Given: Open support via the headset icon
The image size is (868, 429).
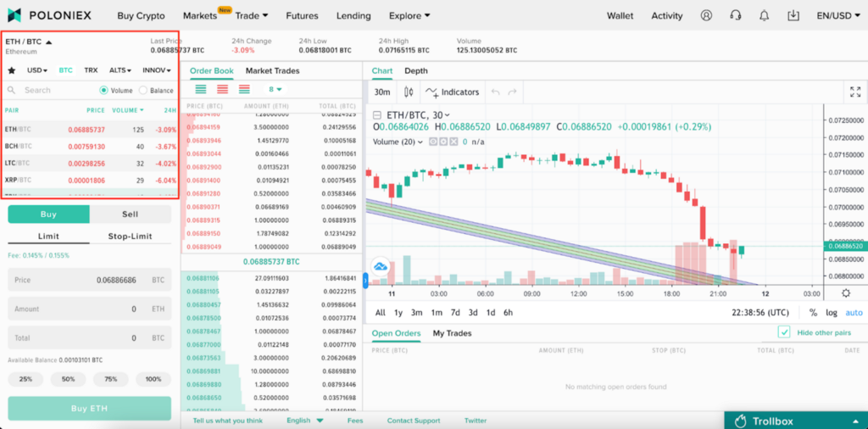Looking at the screenshot, I should [x=735, y=15].
